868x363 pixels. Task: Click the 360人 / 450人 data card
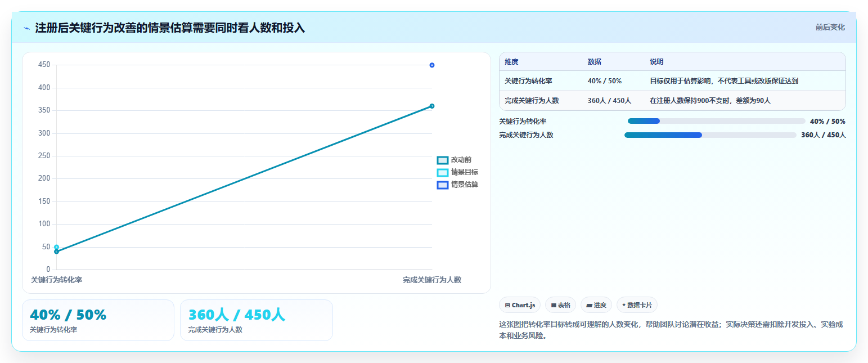pos(257,320)
